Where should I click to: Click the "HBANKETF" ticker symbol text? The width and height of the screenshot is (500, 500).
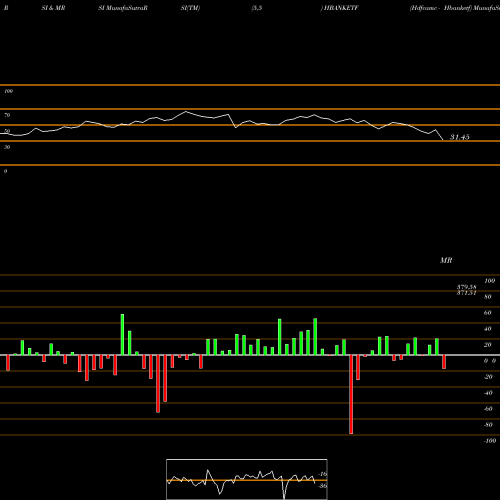(341, 8)
